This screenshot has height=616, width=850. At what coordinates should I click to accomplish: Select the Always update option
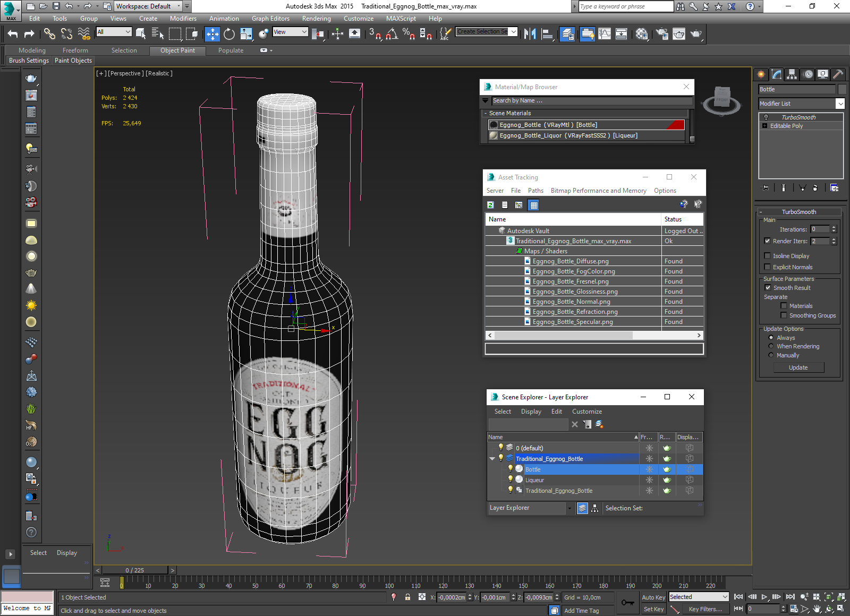(x=771, y=338)
